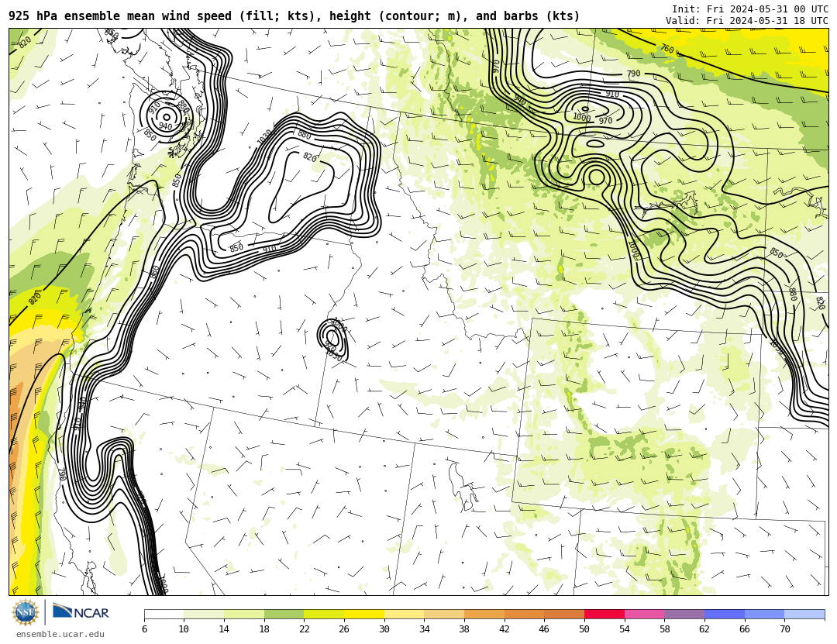The height and width of the screenshot is (644, 837).
Task: Click the colorbar tick label 22
Action: click(x=304, y=629)
